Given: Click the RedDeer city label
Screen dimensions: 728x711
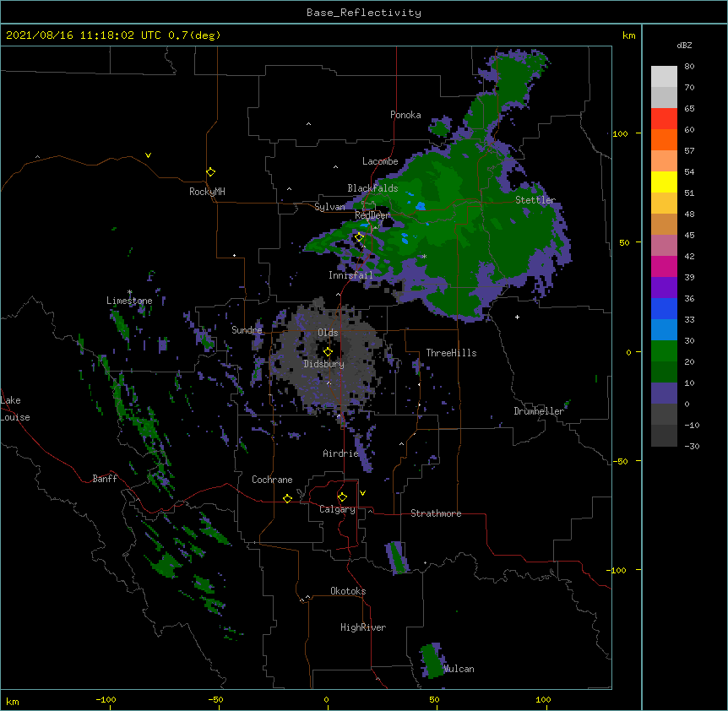Looking at the screenshot, I should pos(372,215).
